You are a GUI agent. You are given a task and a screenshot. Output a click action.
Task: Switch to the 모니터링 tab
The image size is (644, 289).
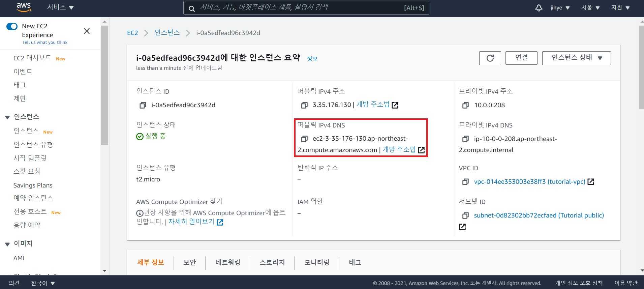(317, 262)
